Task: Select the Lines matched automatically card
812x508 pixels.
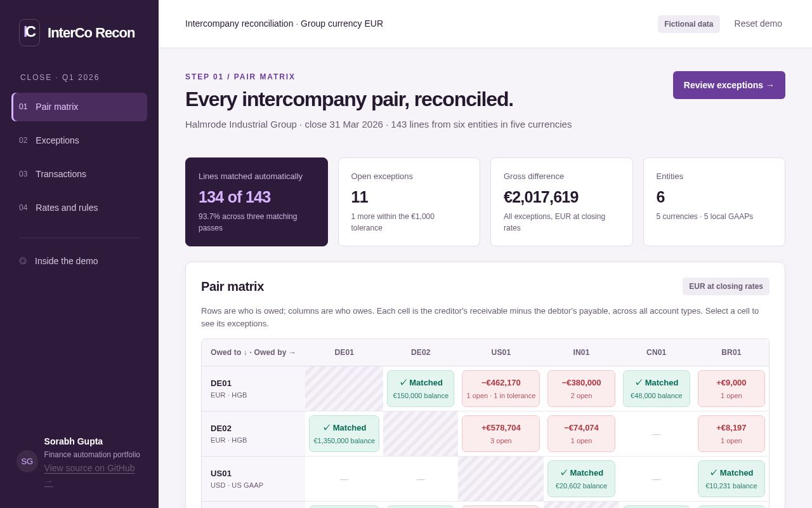Action: 256,202
